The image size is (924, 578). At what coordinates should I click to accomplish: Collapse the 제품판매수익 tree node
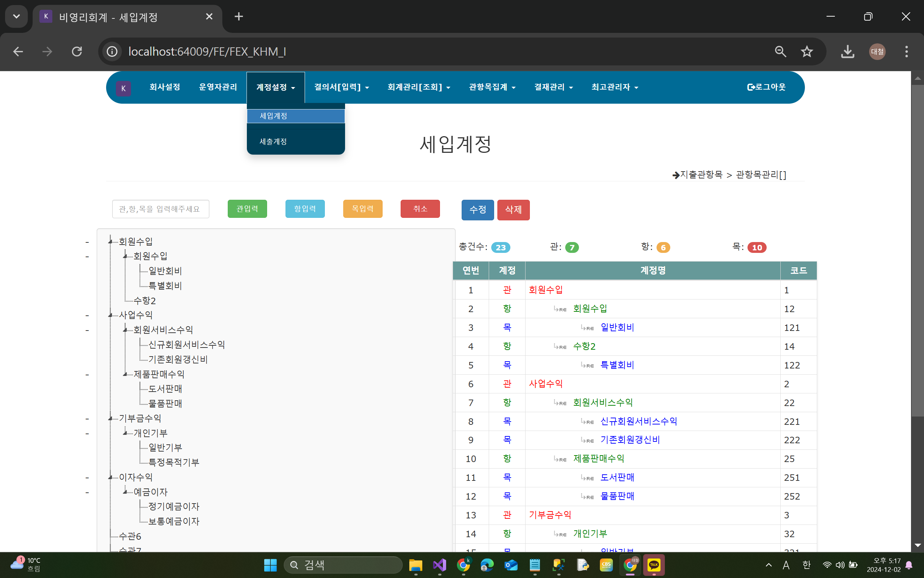125,374
